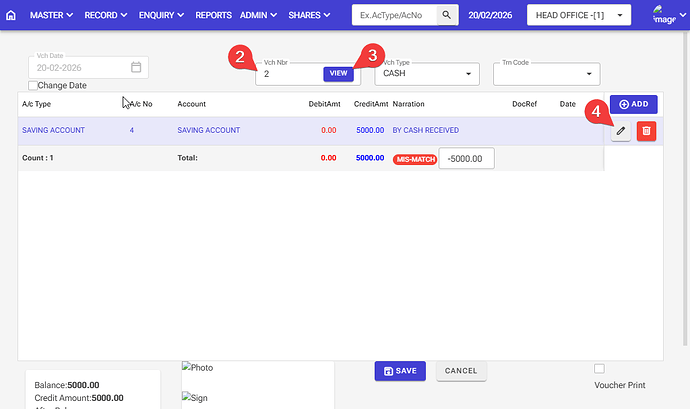Screen dimensions: 690x409
Task: Click the CANCEL button
Action: point(460,370)
